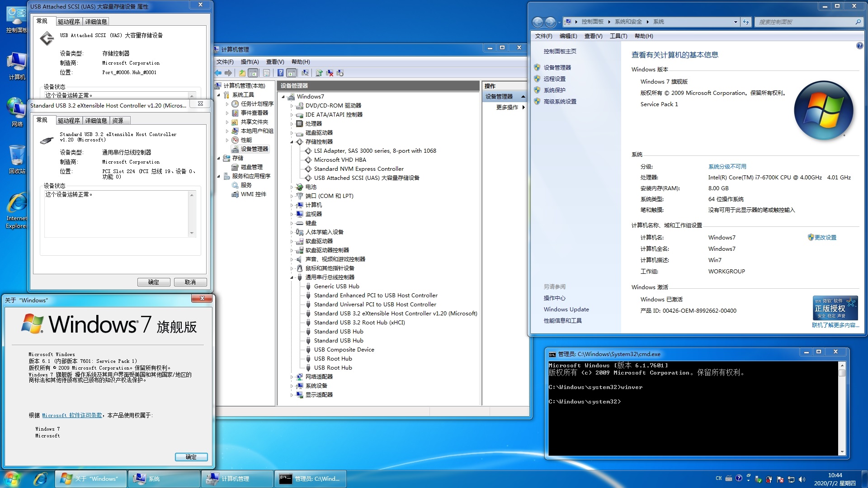Expand the 显示适配器 node
Screen dimensions: 868x488
click(292, 395)
